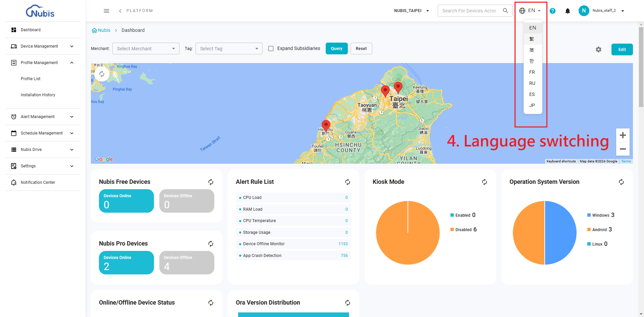Open dashboard settings gear icon
This screenshot has height=317, width=644.
(x=598, y=50)
